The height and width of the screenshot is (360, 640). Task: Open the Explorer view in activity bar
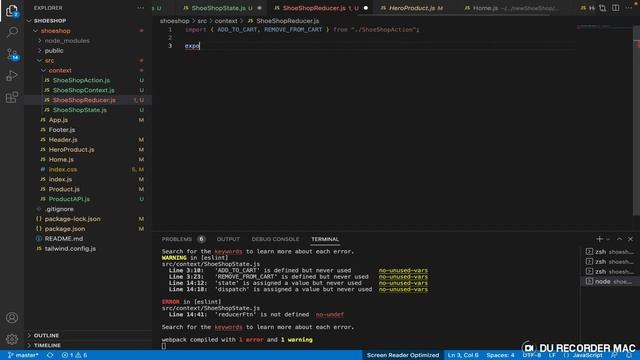12,11
